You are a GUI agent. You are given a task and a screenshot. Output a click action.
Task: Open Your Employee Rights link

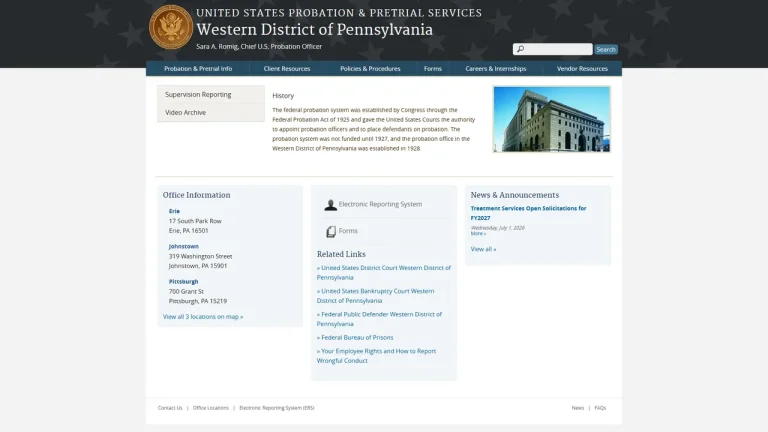coord(376,356)
